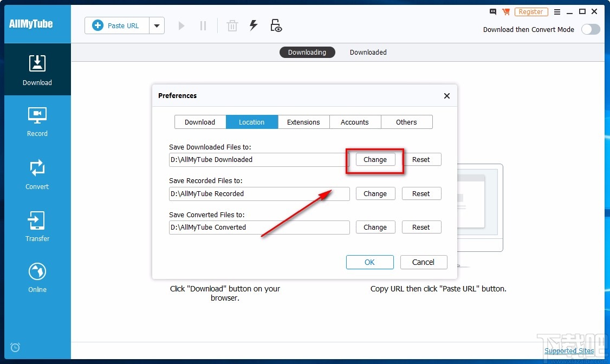The image size is (610, 364).
Task: Expand the Paste URL dropdown arrow
Action: click(x=157, y=25)
